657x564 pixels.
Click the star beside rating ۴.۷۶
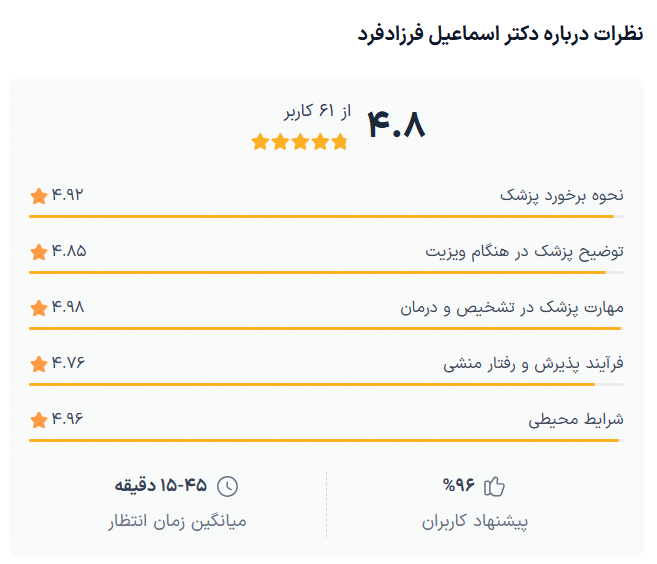point(39,363)
